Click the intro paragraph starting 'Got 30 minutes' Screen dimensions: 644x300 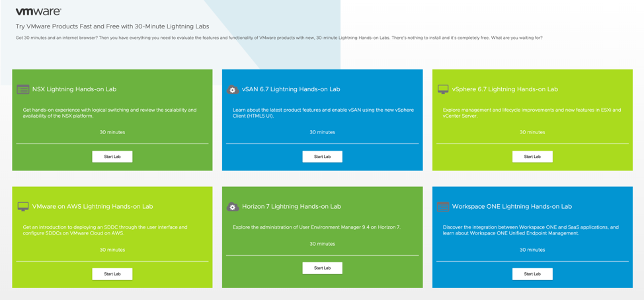(x=279, y=38)
